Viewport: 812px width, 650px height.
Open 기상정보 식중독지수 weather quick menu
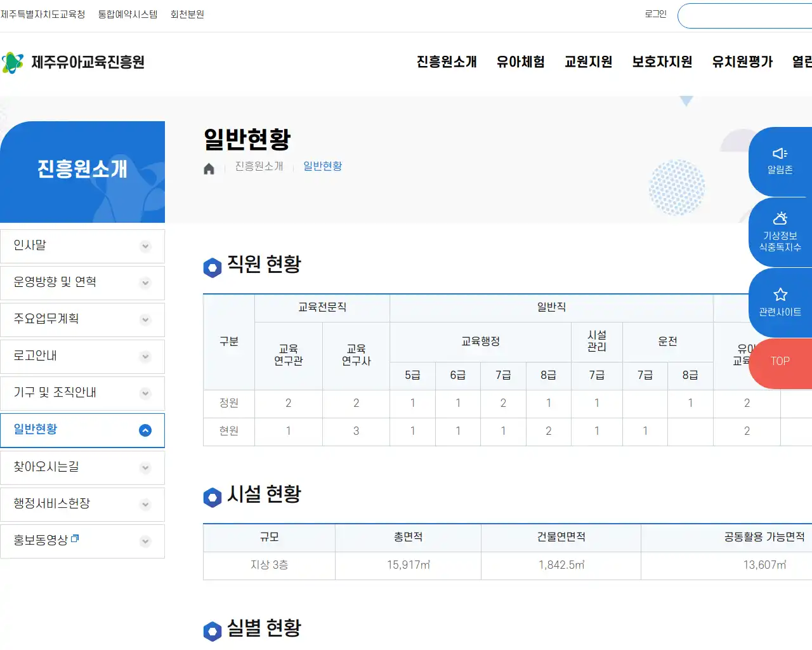click(x=780, y=232)
